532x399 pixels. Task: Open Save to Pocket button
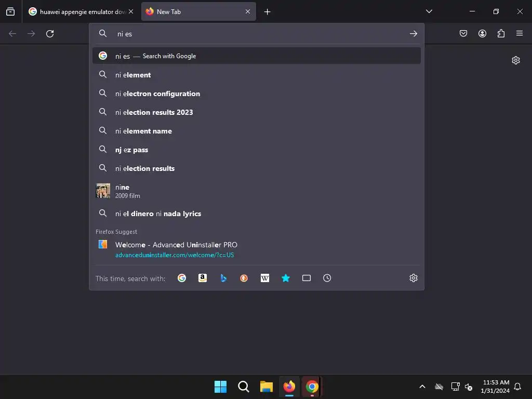pyautogui.click(x=463, y=33)
